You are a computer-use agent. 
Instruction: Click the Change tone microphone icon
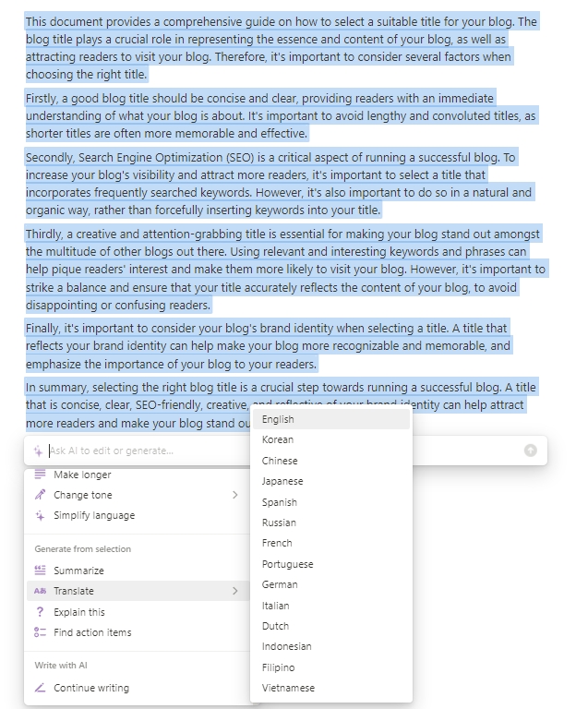pyautogui.click(x=40, y=495)
